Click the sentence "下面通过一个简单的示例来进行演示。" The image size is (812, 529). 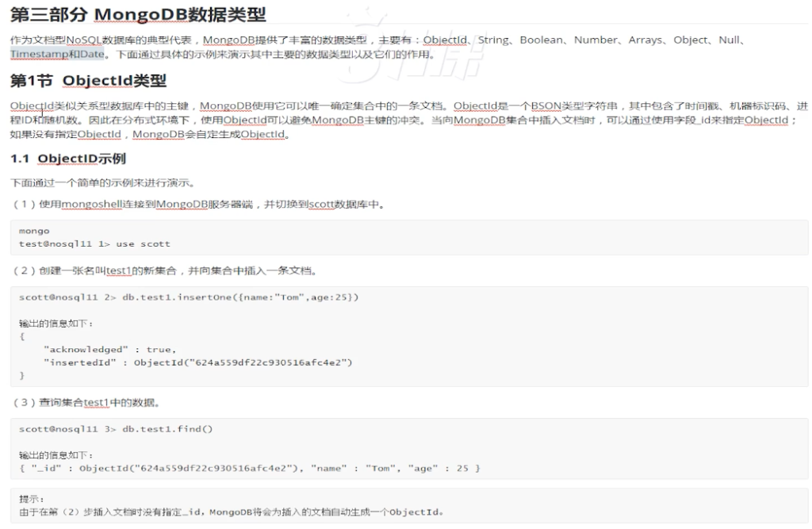[x=103, y=183]
